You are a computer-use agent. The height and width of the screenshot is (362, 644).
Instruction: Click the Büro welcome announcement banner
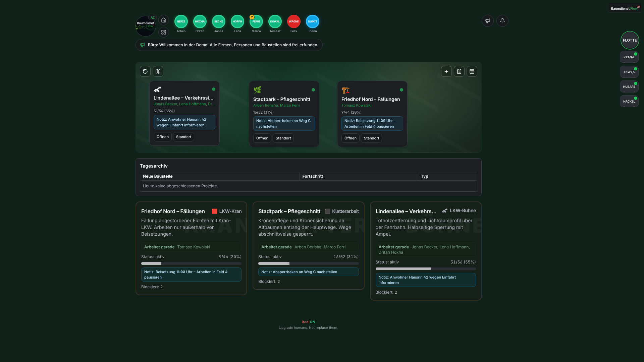tap(229, 45)
